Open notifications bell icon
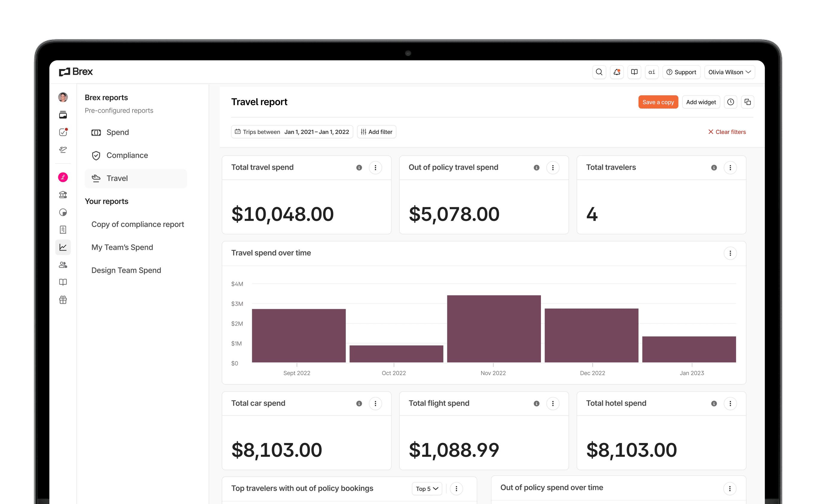The width and height of the screenshot is (815, 504). (x=617, y=72)
